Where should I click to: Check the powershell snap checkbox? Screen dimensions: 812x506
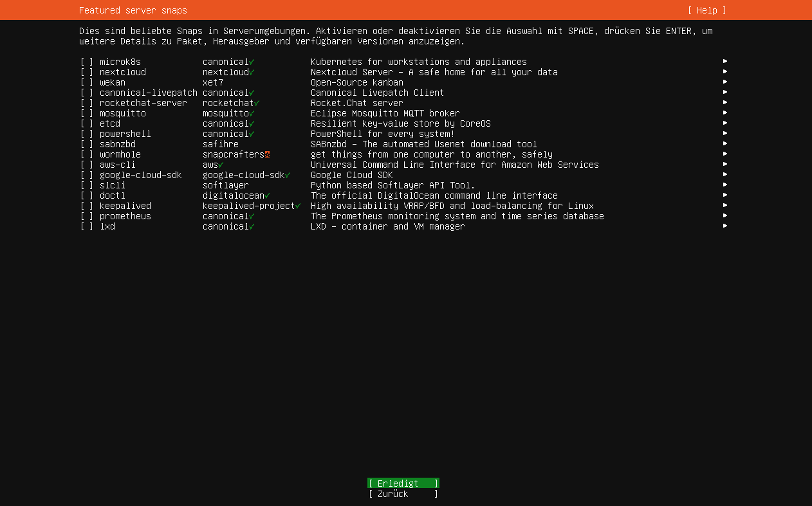[87, 134]
